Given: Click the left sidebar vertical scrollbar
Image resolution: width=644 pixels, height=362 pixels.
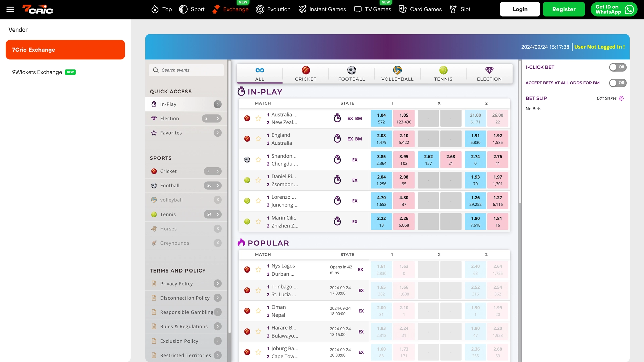Looking at the screenshot, I should (229, 197).
